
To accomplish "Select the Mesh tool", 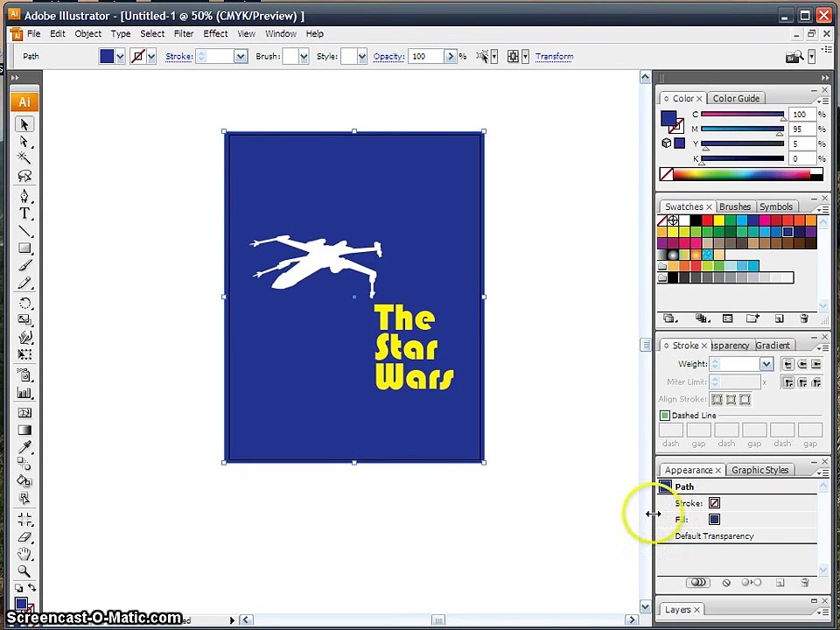I will 24,413.
